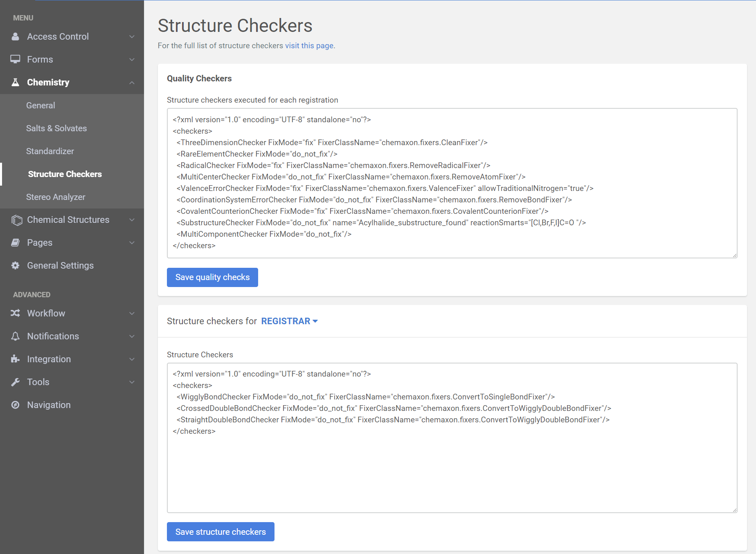Click the Pages book icon
This screenshot has height=554, width=756.
pos(16,242)
